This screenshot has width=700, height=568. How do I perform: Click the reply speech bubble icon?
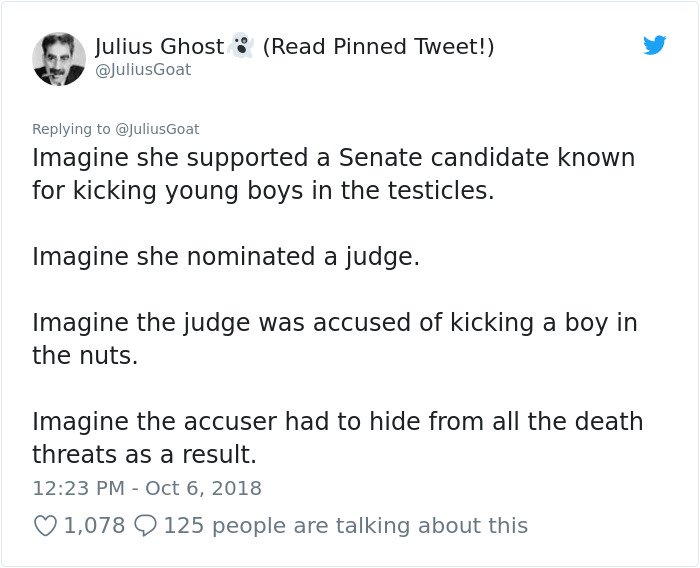(144, 525)
